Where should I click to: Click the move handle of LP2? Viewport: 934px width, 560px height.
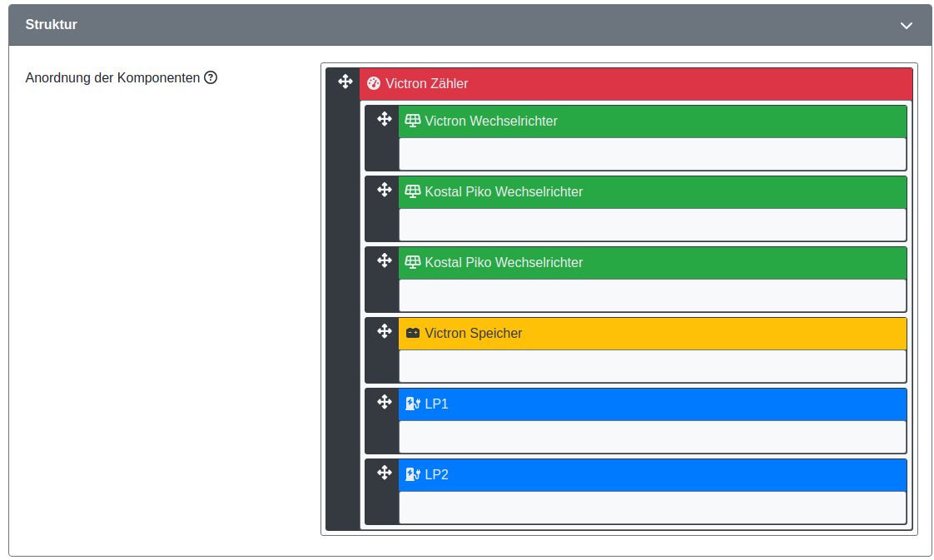(385, 473)
